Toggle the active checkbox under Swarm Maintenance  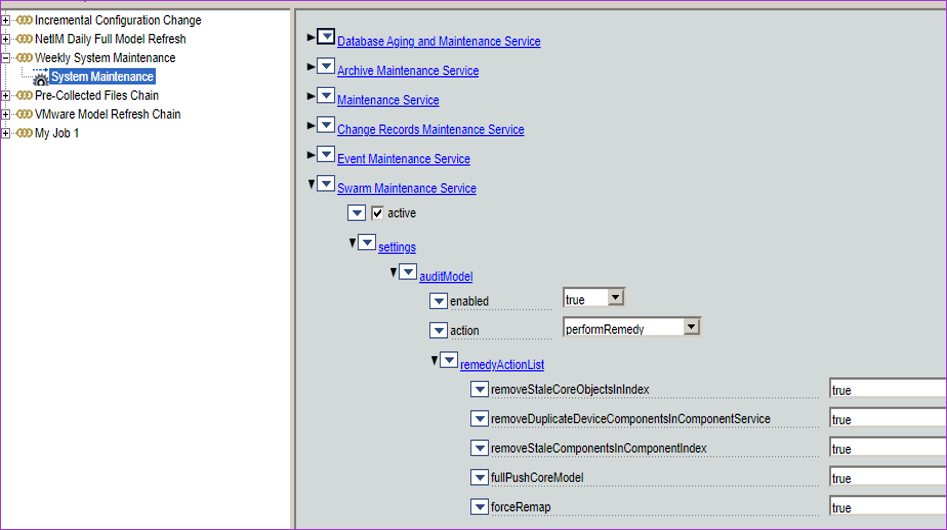point(377,213)
